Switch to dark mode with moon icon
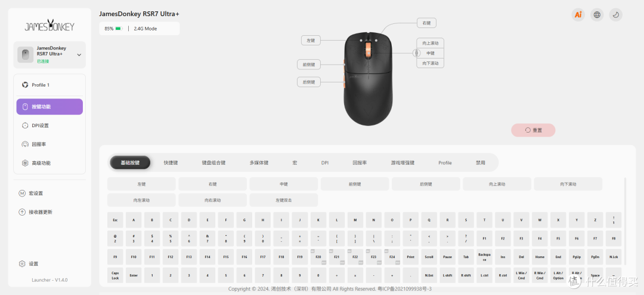 click(x=615, y=15)
